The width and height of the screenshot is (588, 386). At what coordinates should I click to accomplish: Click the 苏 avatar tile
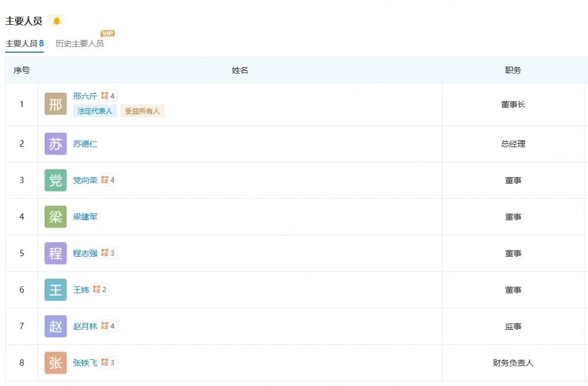[56, 144]
